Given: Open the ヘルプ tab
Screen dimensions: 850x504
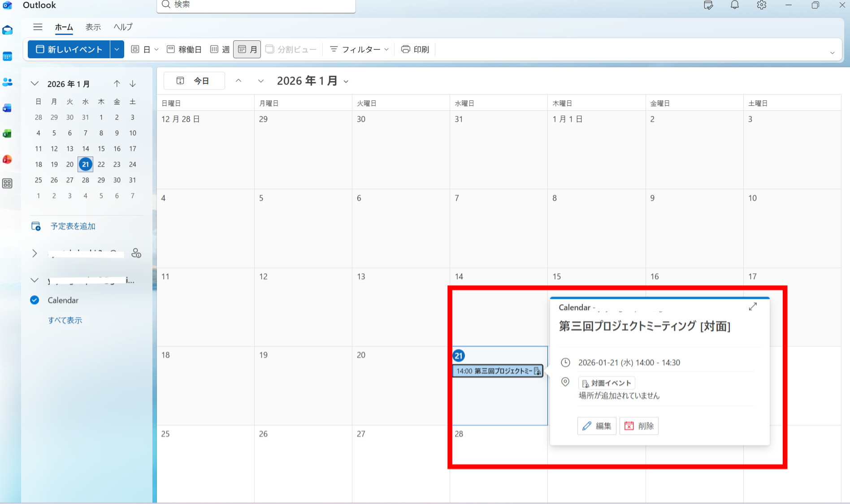Looking at the screenshot, I should coord(123,27).
